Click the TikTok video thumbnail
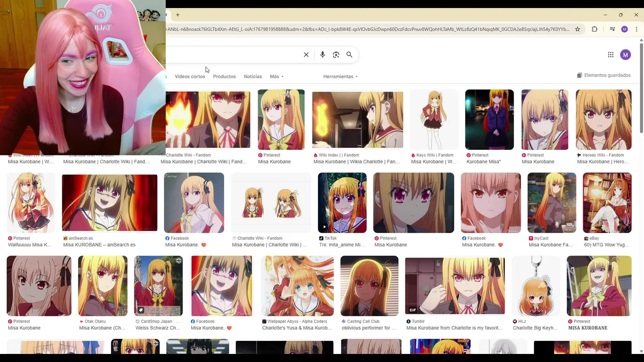Image resolution: width=644 pixels, height=362 pixels. click(x=342, y=203)
